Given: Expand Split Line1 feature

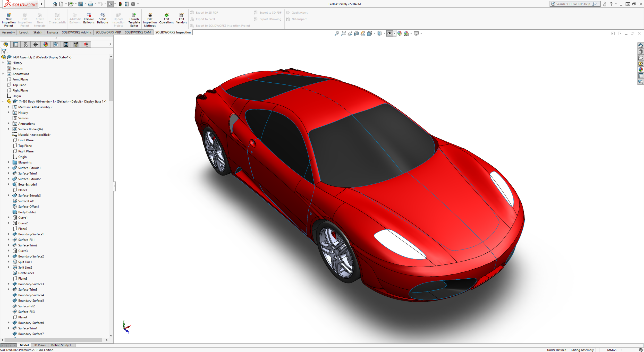Looking at the screenshot, I should pos(9,262).
